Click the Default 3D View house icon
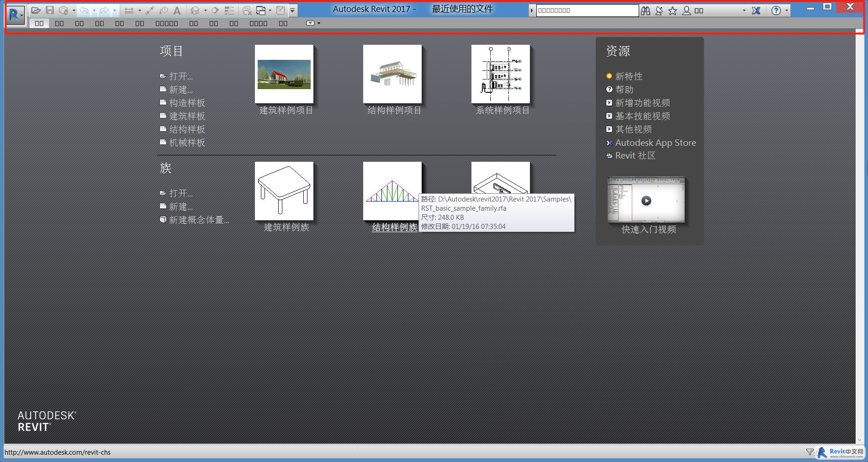The height and width of the screenshot is (462, 868). click(x=195, y=10)
